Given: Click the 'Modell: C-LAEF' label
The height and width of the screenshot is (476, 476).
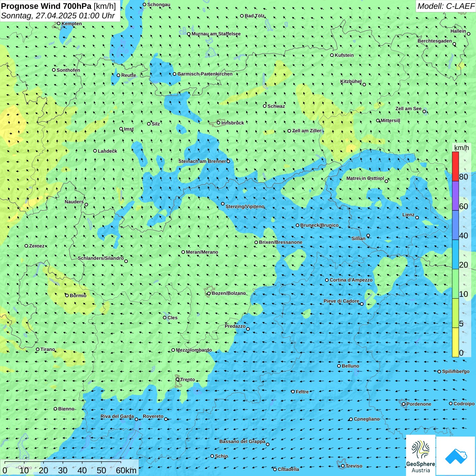Looking at the screenshot, I should (x=446, y=6).
